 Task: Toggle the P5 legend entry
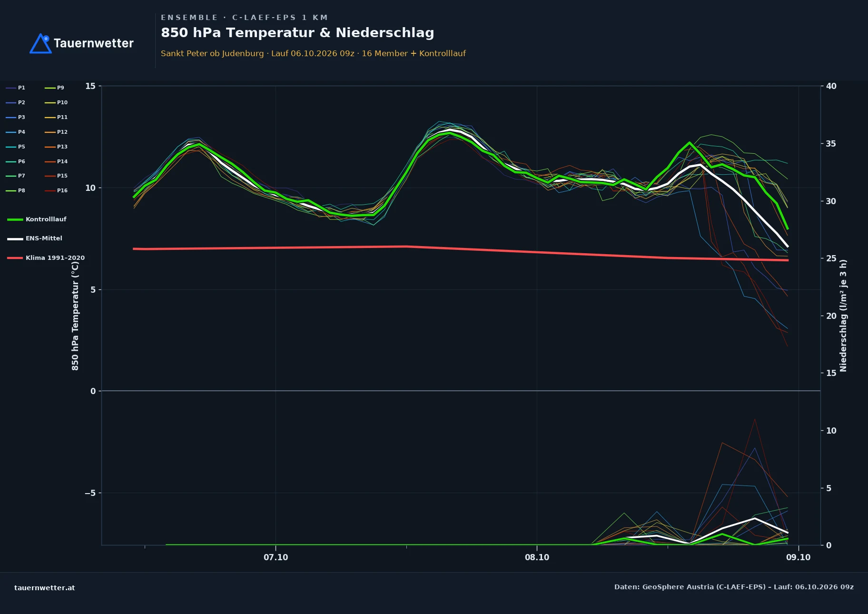(15, 147)
